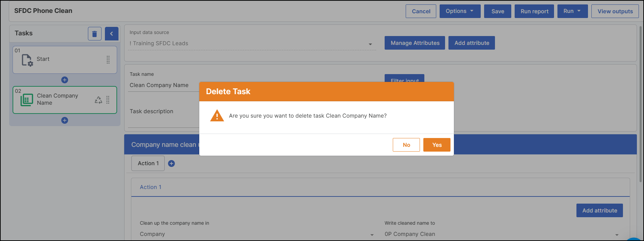Click drag handle on Clean Company Name task

coord(108,100)
